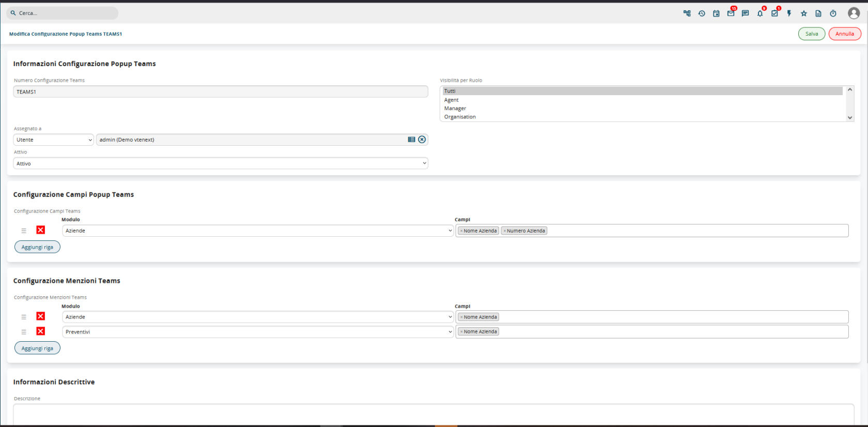Click the Descrizione text area
The width and height of the screenshot is (868, 427).
coord(433,415)
